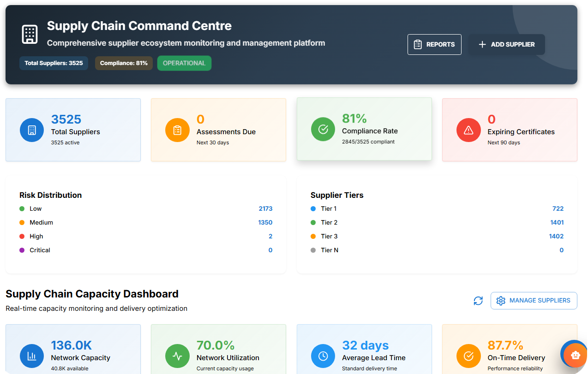Click the 2845/3525 compliant text

tap(368, 142)
